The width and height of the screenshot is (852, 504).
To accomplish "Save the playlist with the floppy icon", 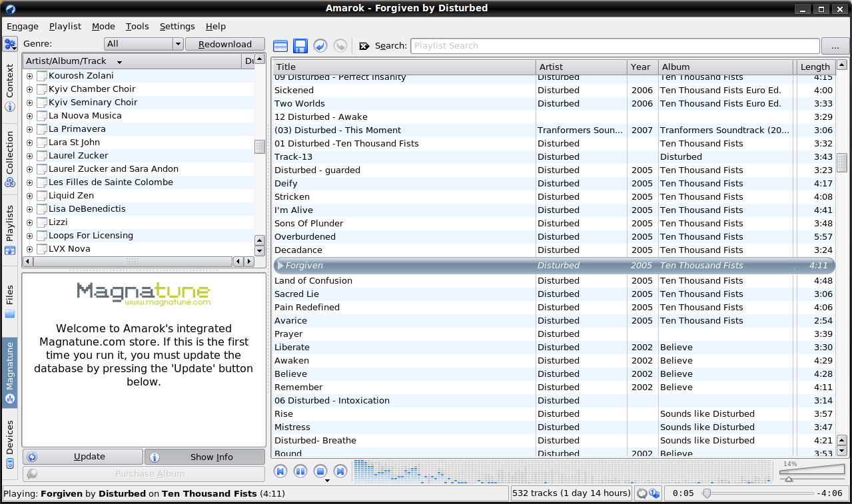I will click(300, 46).
